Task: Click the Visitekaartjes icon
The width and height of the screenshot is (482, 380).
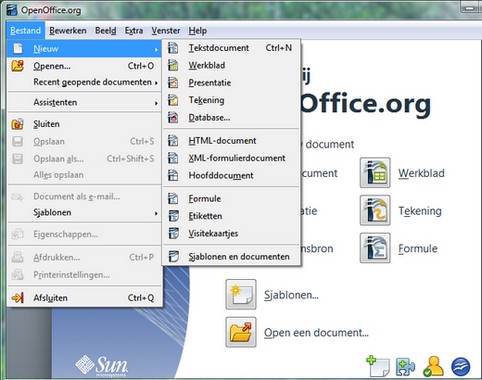Action: coord(173,233)
